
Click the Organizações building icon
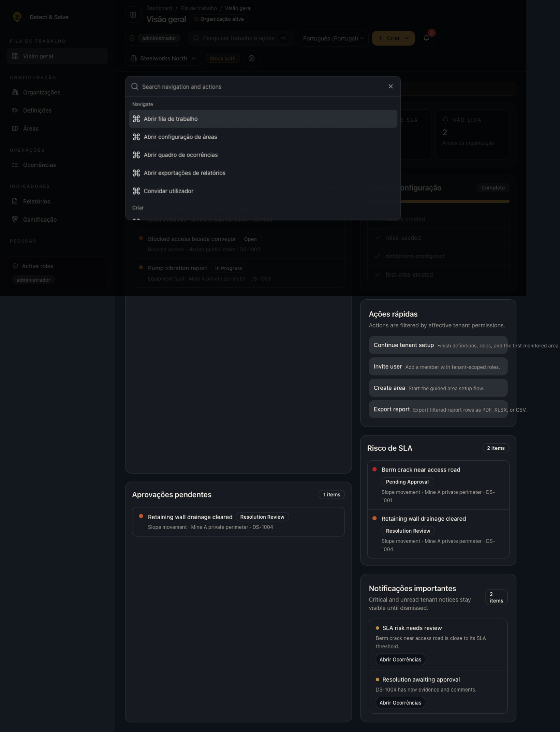pos(15,92)
